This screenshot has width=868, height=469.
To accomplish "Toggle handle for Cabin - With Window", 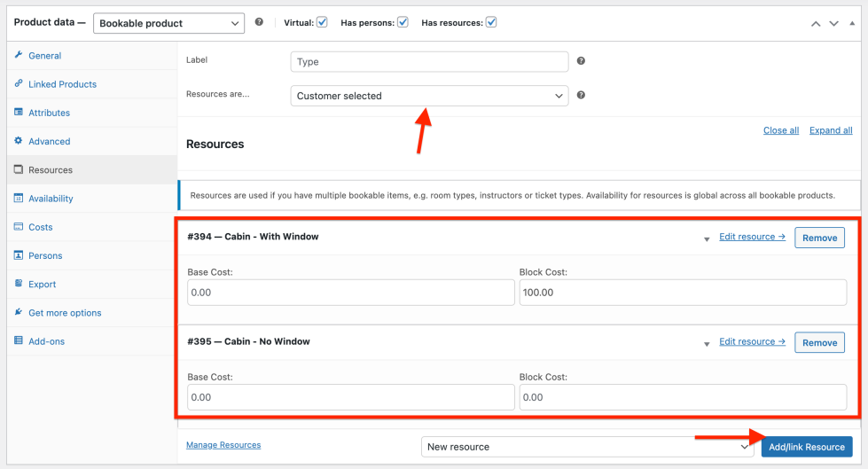I will [707, 238].
